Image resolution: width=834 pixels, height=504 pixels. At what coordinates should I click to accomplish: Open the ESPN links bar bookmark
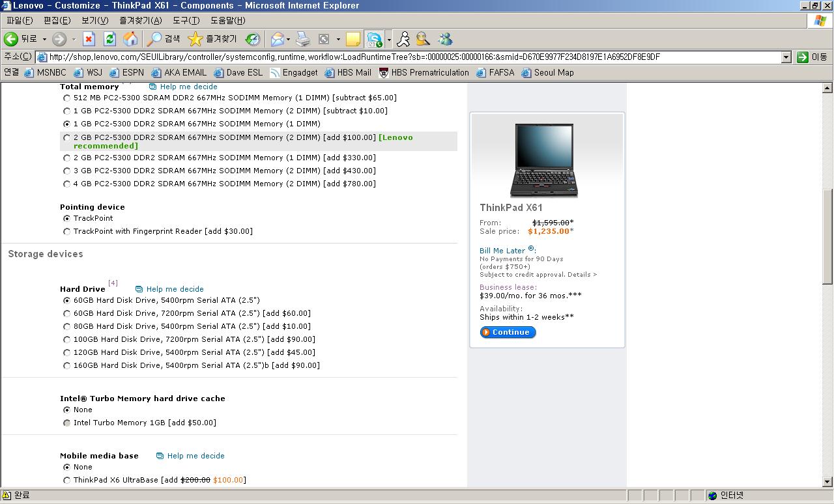(127, 72)
